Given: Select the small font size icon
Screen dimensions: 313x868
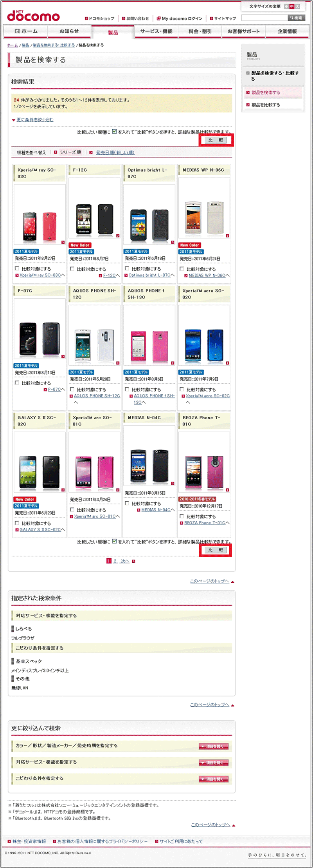Looking at the screenshot, I should (x=286, y=6).
